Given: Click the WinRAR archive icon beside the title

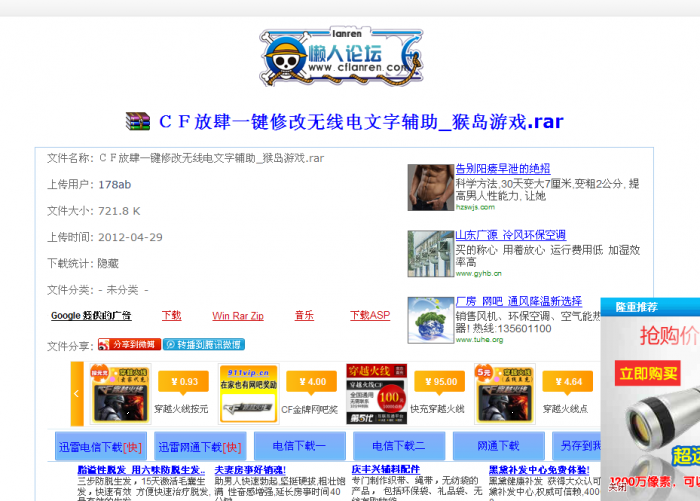Looking at the screenshot, I should click(138, 121).
